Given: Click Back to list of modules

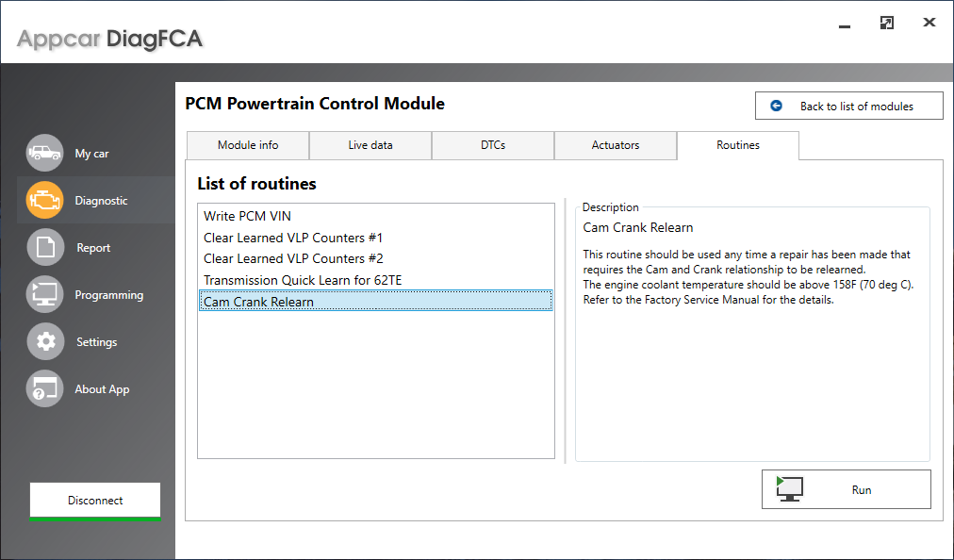Looking at the screenshot, I should click(849, 106).
